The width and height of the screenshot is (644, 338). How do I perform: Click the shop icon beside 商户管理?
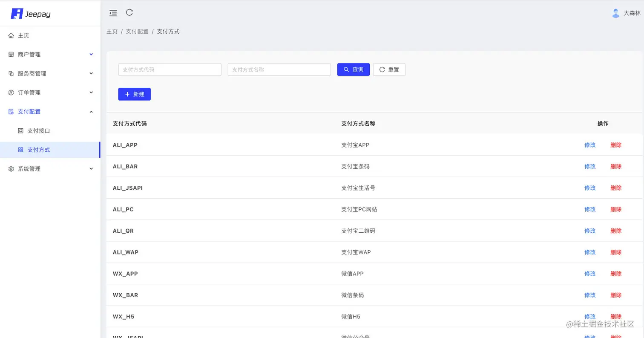[11, 55]
